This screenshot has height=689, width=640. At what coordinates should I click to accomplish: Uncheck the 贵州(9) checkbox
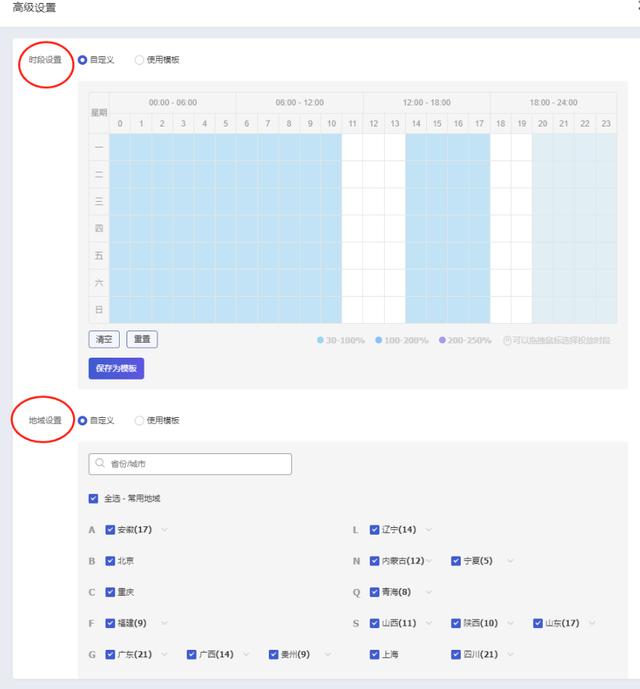click(273, 654)
